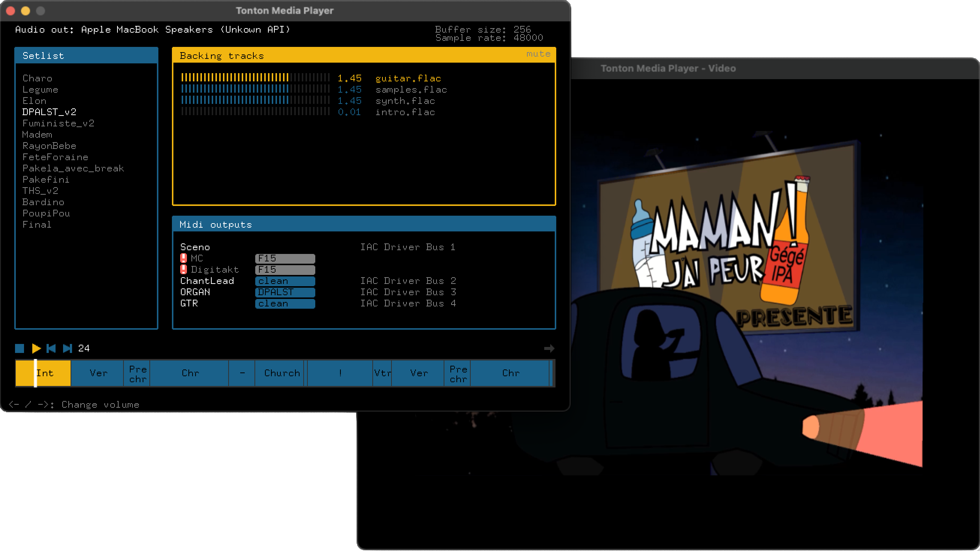This screenshot has height=551, width=980.
Task: Click the red warning icon beside MC
Action: pyautogui.click(x=184, y=258)
